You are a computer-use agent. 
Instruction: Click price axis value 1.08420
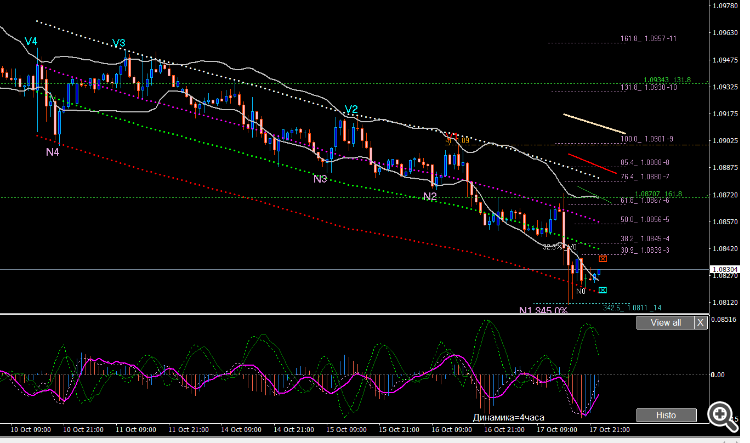coord(725,248)
